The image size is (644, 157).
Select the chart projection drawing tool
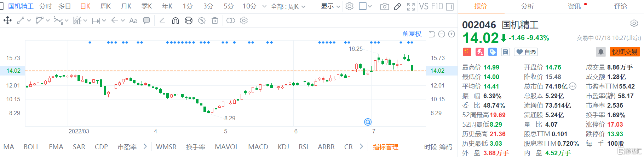[x=77, y=20]
